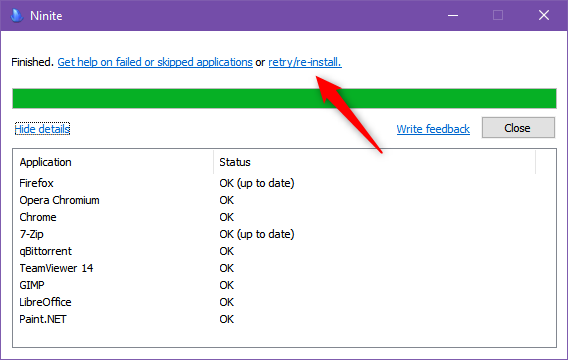Click the OK status for Paint.NET
Image resolution: width=568 pixels, height=360 pixels.
coord(227,319)
